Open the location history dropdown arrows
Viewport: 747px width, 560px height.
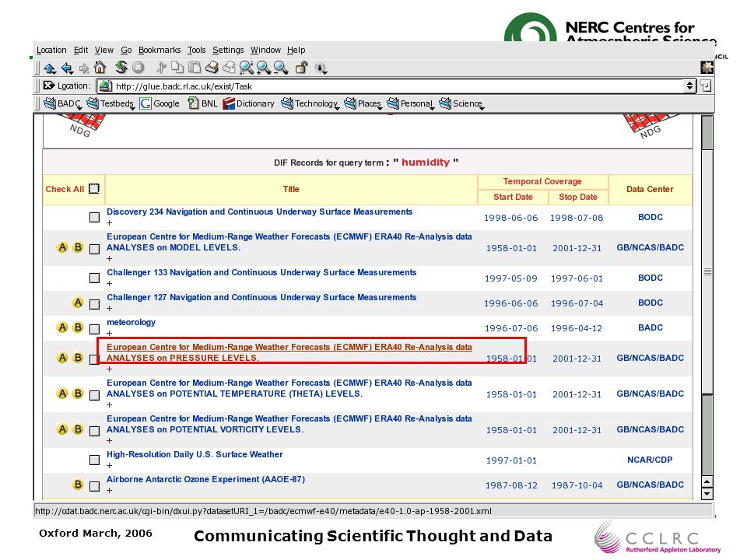689,86
